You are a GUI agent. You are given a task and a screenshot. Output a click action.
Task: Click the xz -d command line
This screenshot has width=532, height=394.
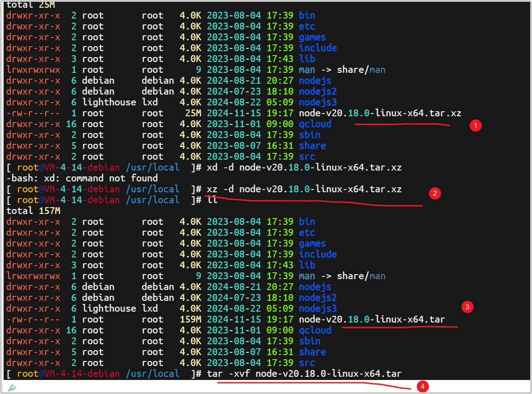(304, 189)
